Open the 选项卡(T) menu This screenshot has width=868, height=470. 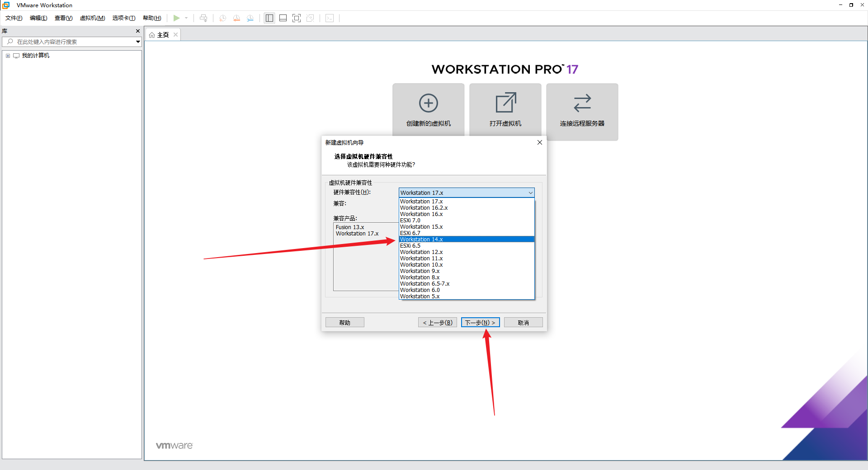(x=124, y=18)
